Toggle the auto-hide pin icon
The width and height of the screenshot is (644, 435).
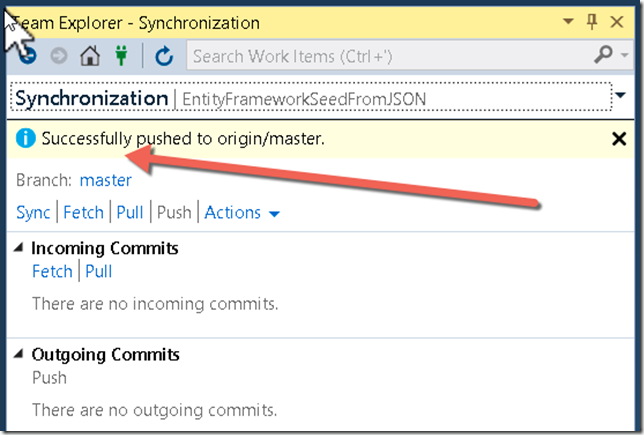[592, 22]
